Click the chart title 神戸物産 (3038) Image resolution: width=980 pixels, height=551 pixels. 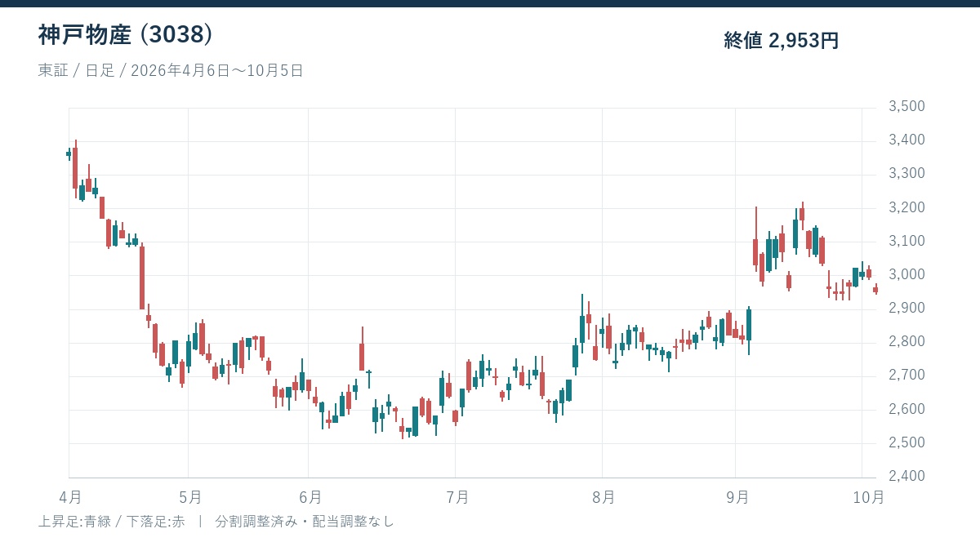coord(126,34)
